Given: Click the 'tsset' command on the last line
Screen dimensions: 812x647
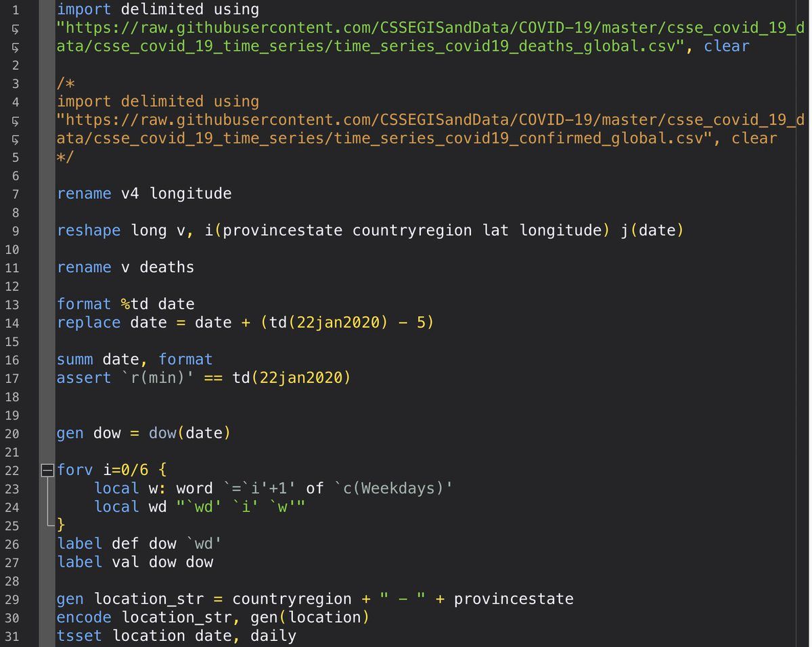Looking at the screenshot, I should [x=80, y=635].
